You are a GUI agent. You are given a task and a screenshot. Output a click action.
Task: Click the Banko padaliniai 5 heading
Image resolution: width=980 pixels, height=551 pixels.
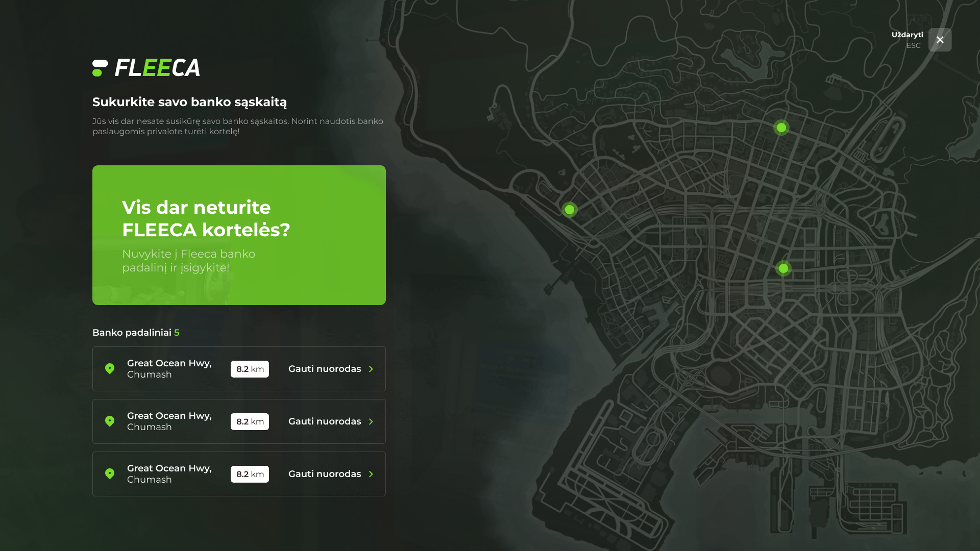(136, 333)
